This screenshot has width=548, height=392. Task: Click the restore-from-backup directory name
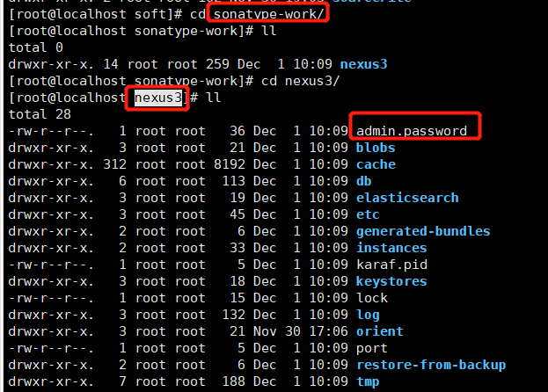click(431, 365)
